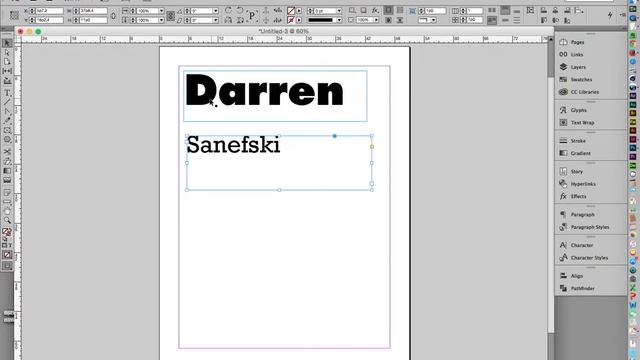
Task: Activate the Type tool
Action: point(7,93)
